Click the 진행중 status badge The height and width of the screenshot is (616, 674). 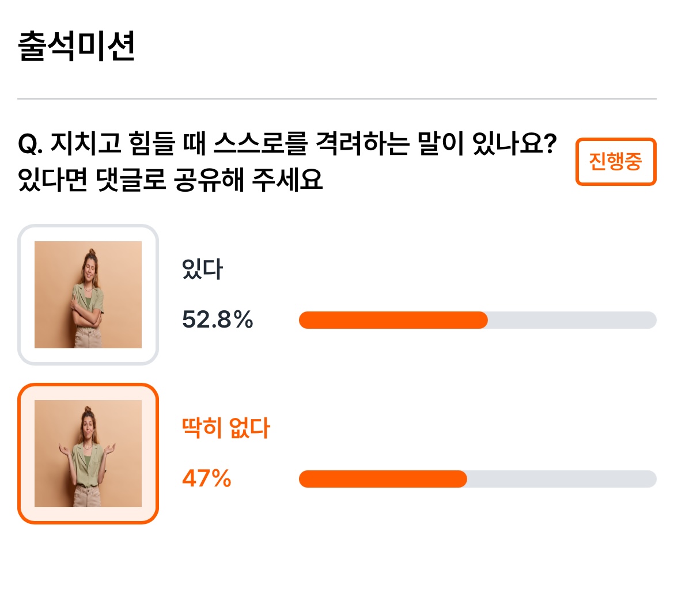(616, 162)
